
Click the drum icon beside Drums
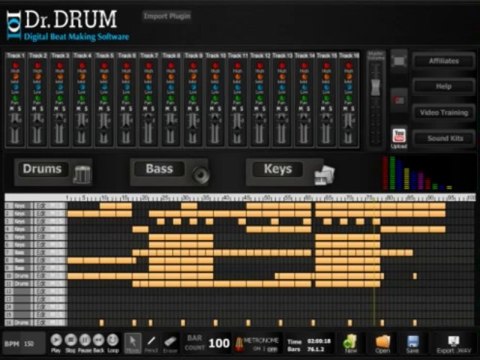[82, 174]
